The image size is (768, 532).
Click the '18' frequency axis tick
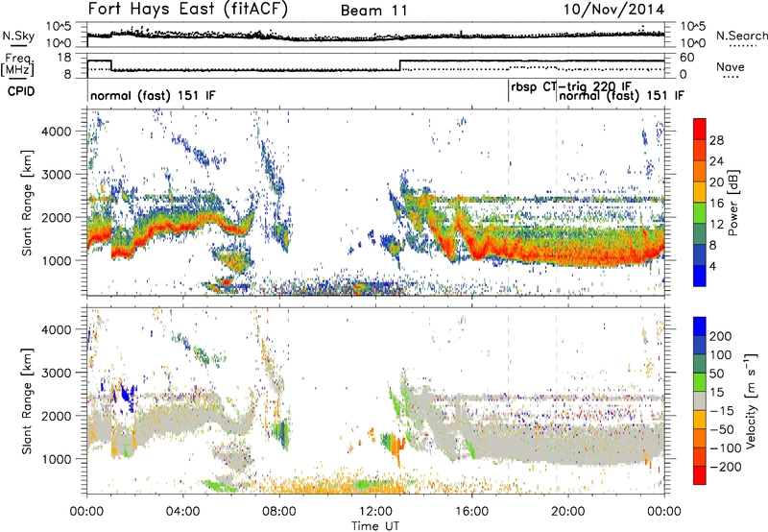63,58
